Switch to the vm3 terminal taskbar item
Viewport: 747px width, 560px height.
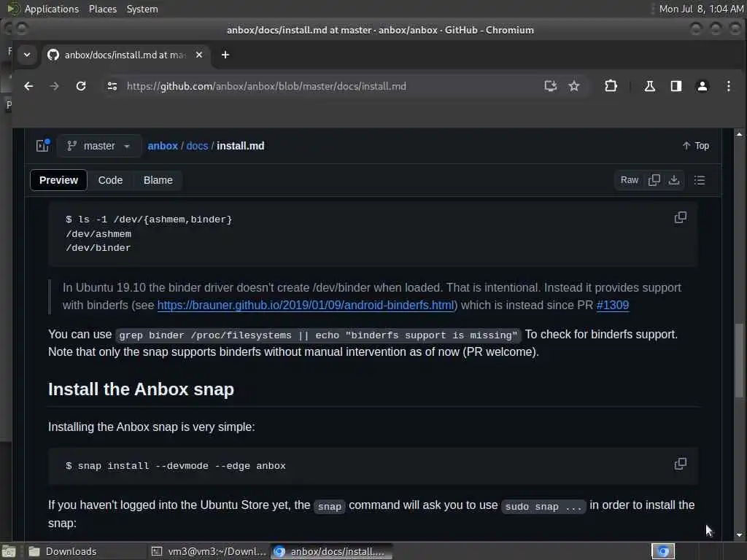click(x=209, y=551)
